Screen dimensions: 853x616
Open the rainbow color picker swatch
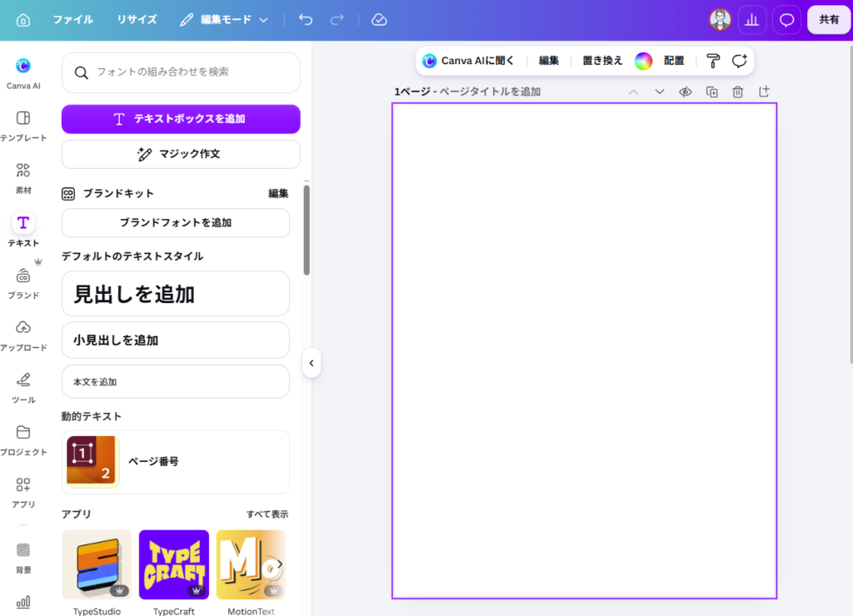[643, 61]
